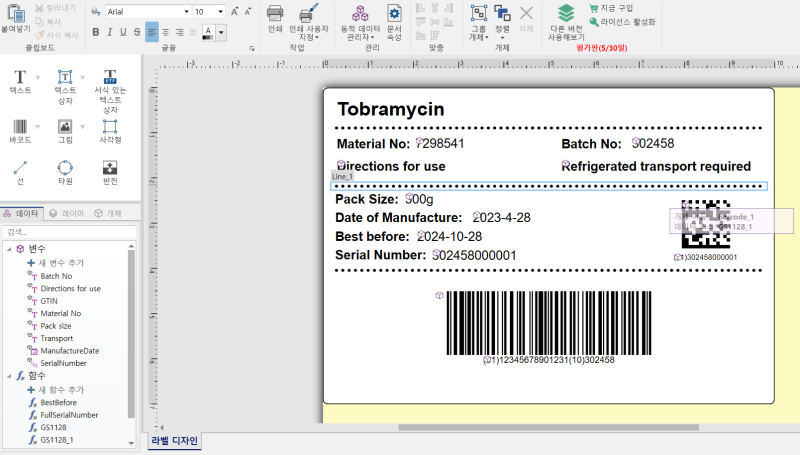Switch to the Layers (레이어) tab
This screenshot has height=455, width=800.
pyautogui.click(x=67, y=213)
